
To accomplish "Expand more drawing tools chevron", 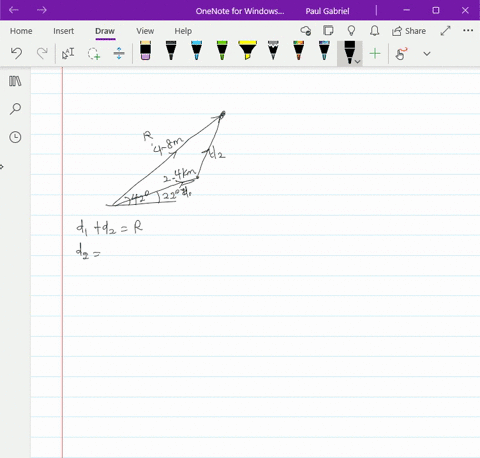I will point(427,54).
